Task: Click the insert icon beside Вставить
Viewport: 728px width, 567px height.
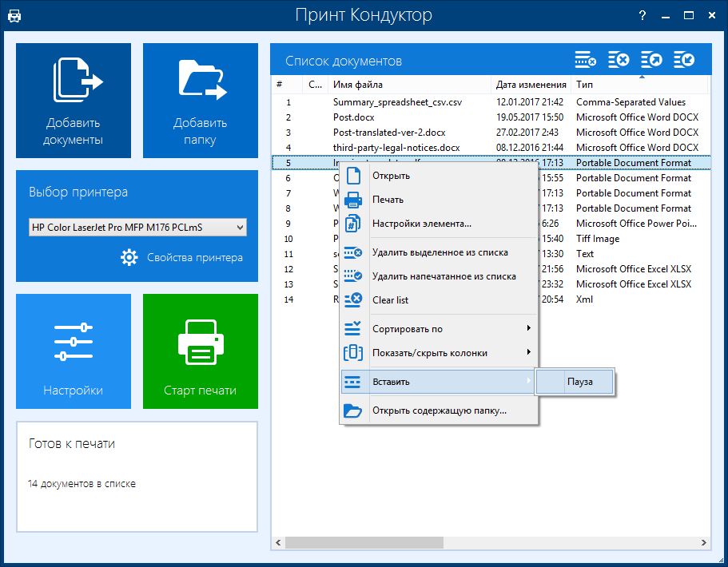Action: coord(352,382)
